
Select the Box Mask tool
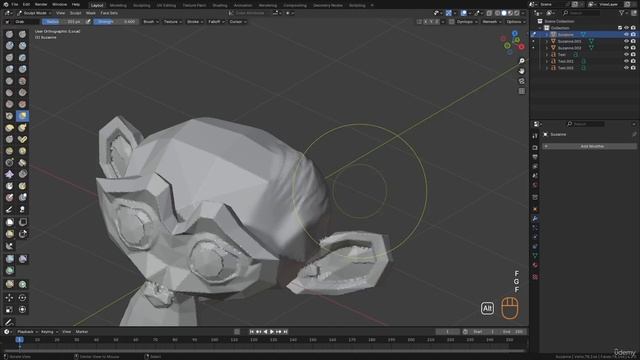click(x=9, y=222)
